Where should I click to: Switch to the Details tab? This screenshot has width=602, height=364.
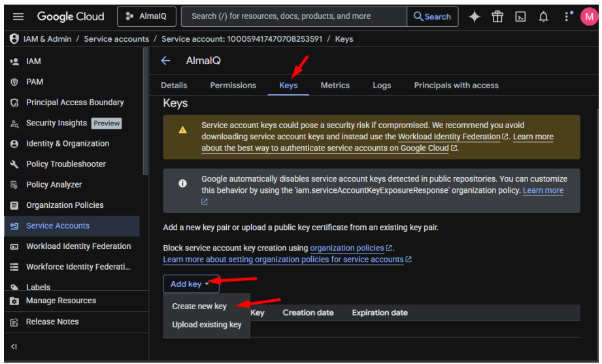coord(174,85)
